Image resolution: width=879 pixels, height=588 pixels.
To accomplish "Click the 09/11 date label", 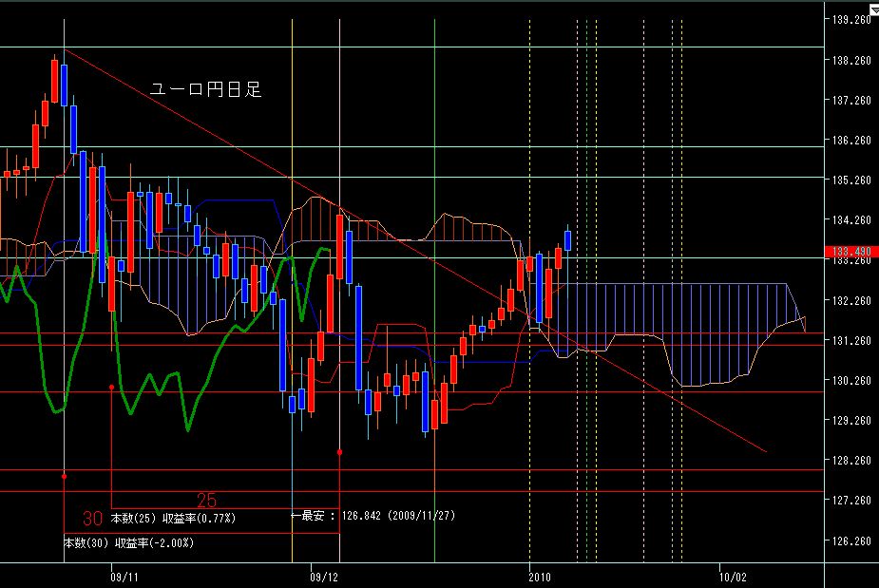I will (124, 577).
